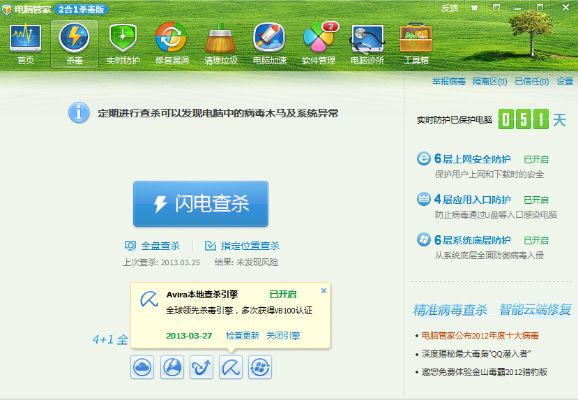Screen dimensions: 578x400
Task: Open 实时防护 shield icon
Action: tap(123, 38)
